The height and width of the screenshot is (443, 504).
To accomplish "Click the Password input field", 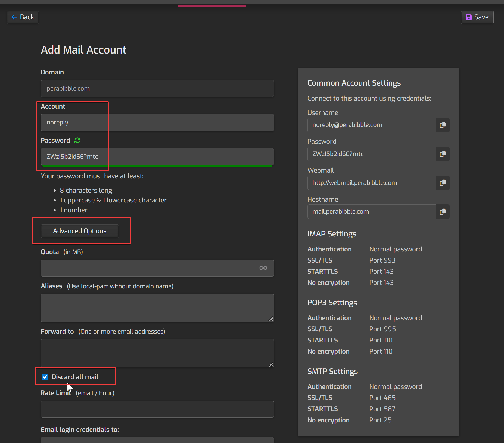I will pyautogui.click(x=157, y=157).
